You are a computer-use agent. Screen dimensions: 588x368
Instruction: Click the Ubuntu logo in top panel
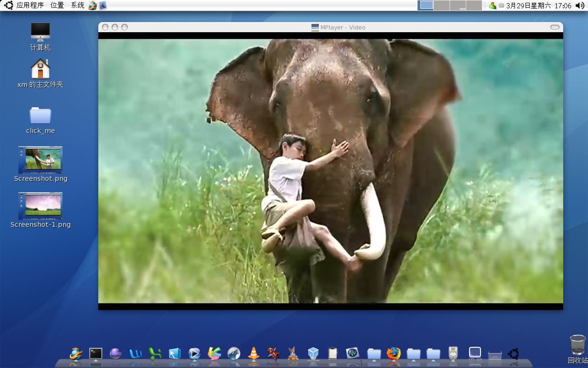8,6
